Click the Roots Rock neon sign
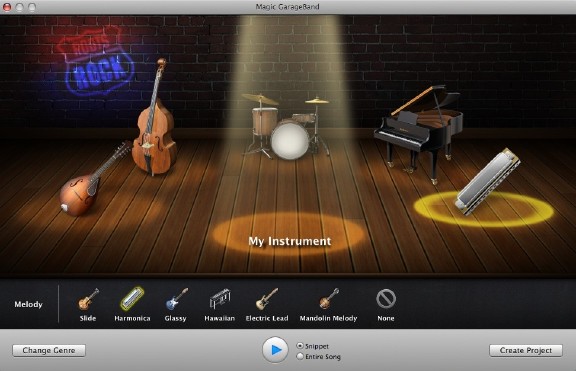The width and height of the screenshot is (576, 371). [97, 62]
